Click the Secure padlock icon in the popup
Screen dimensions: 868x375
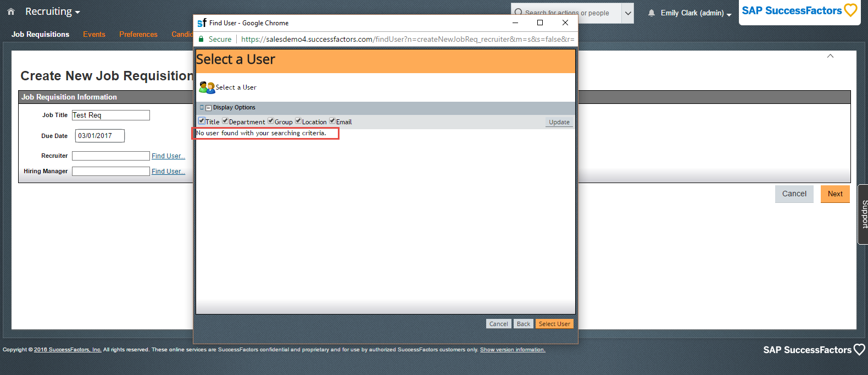(x=201, y=39)
